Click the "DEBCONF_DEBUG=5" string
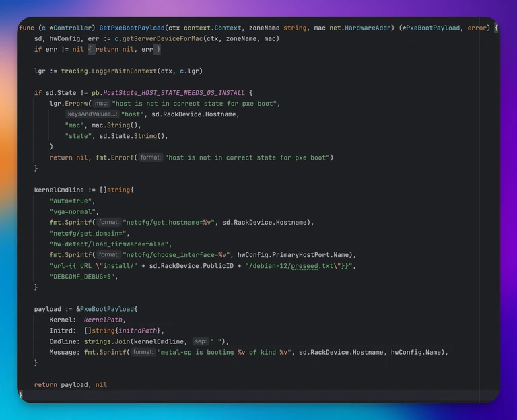 pyautogui.click(x=81, y=277)
